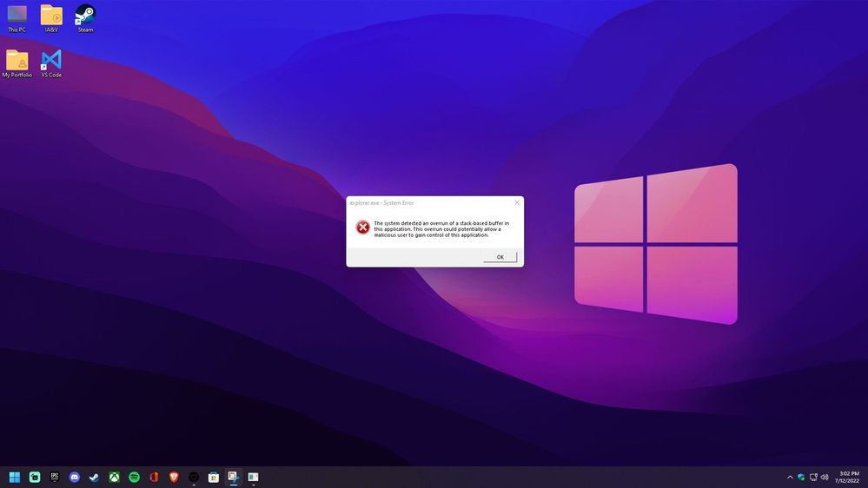This screenshot has width=868, height=488.
Task: Open the teal app next to Start
Action: pos(35,477)
